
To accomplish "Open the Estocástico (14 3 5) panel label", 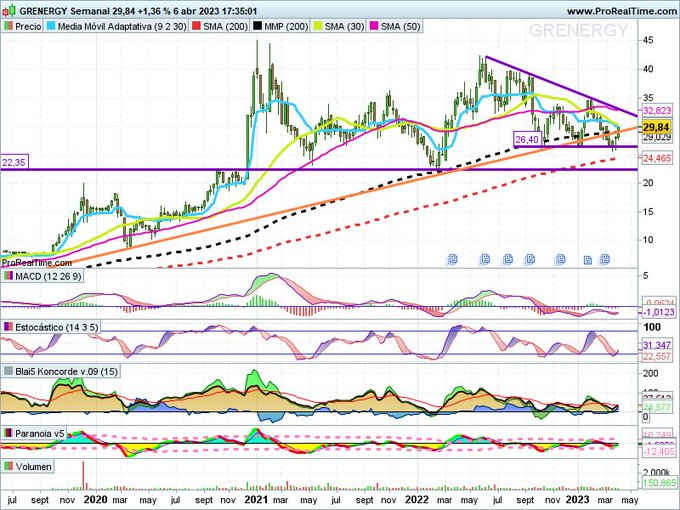I will [57, 327].
